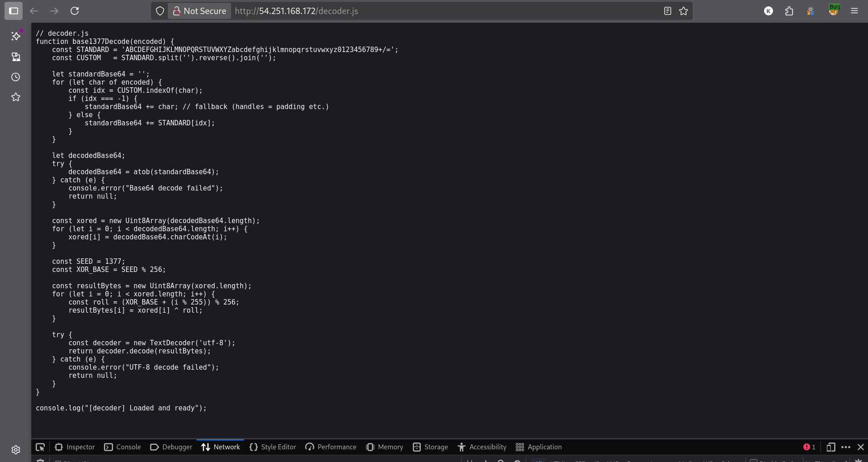868x462 pixels.
Task: Open synced tabs in sidebar
Action: (16, 57)
